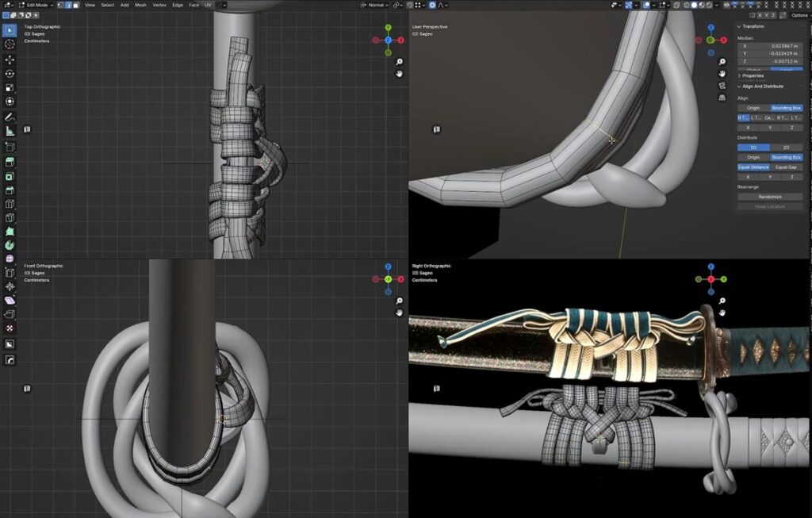Viewport: 812px width, 518px height.
Task: Expand the Properties section
Action: 740,76
